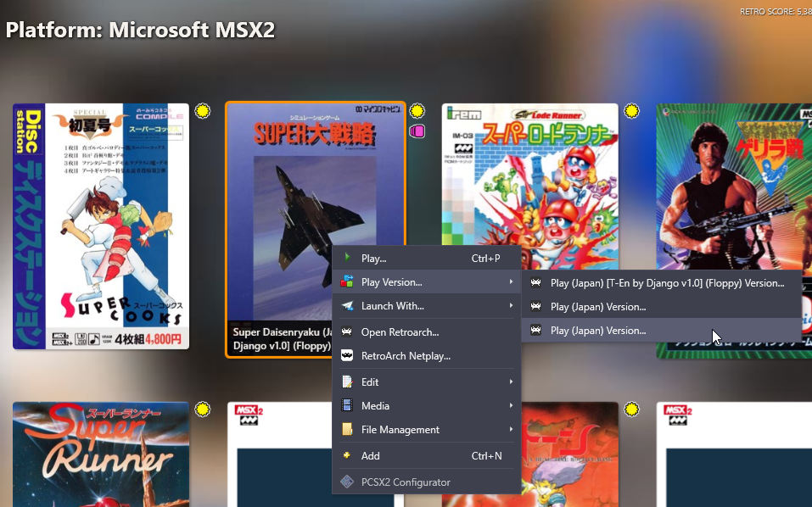812x507 pixels.
Task: Expand the Edit submenu arrow
Action: coord(511,382)
